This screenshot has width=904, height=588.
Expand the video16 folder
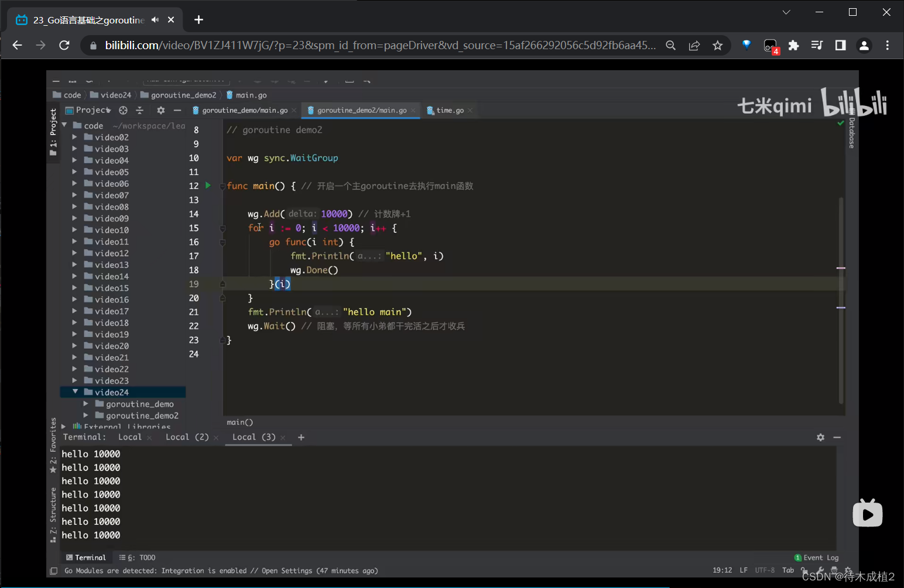(x=74, y=300)
